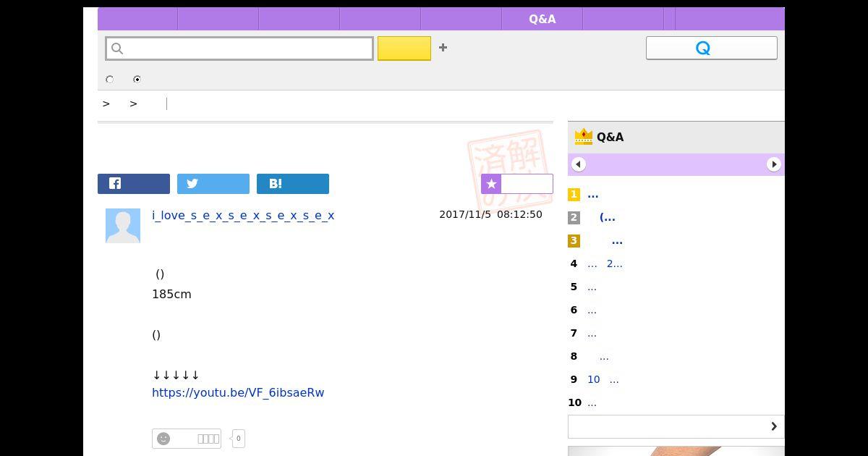
Task: Share on Twitter button
Action: [213, 184]
